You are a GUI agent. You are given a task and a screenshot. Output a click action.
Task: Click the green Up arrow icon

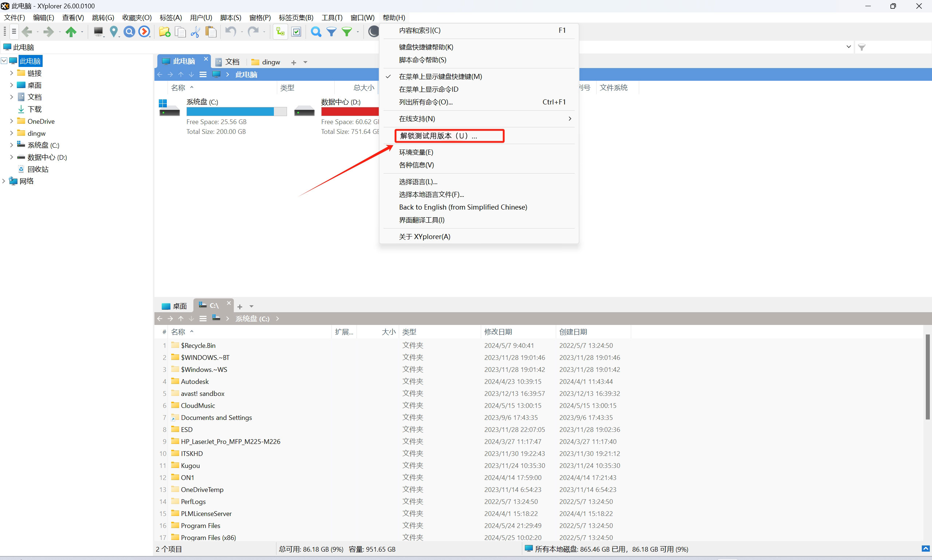pos(71,32)
